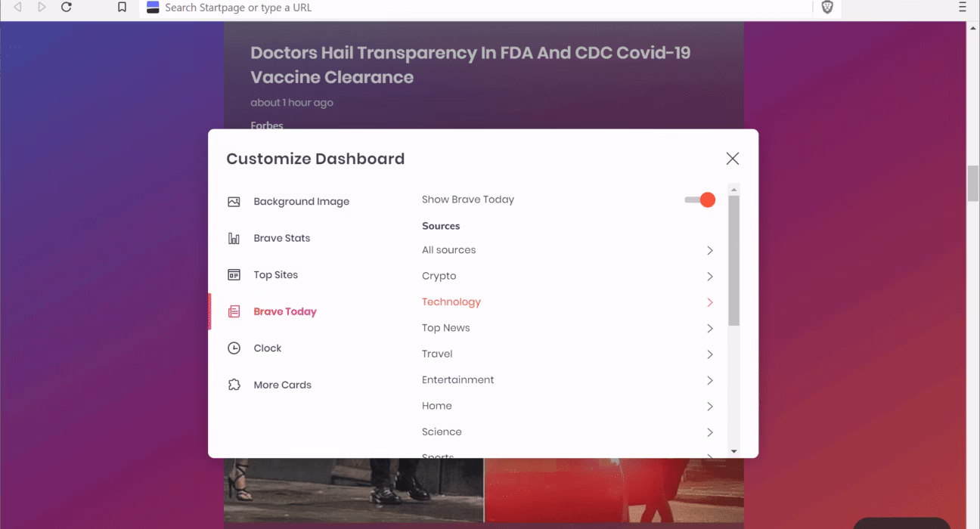980x529 pixels.
Task: Select the highlighted Technology category
Action: (451, 302)
